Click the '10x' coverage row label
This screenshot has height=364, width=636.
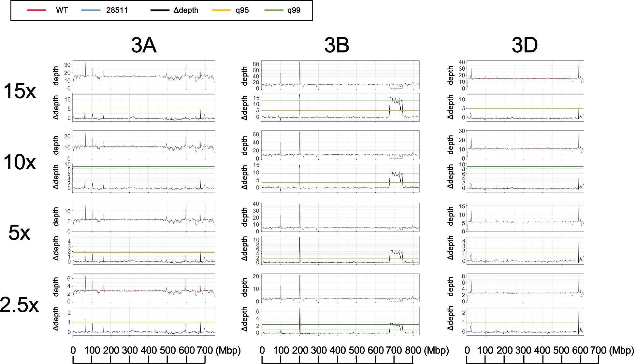pyautogui.click(x=20, y=162)
